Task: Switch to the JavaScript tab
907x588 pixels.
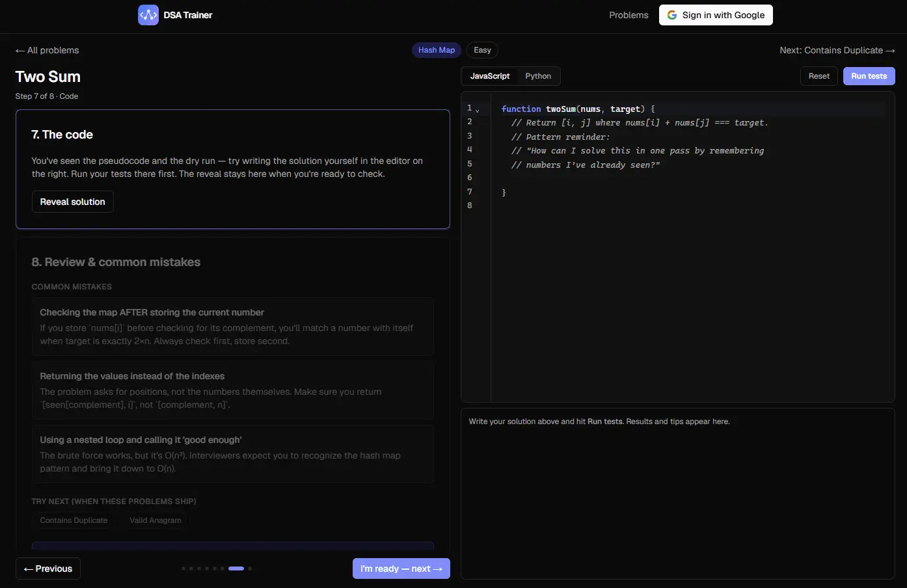Action: (490, 76)
